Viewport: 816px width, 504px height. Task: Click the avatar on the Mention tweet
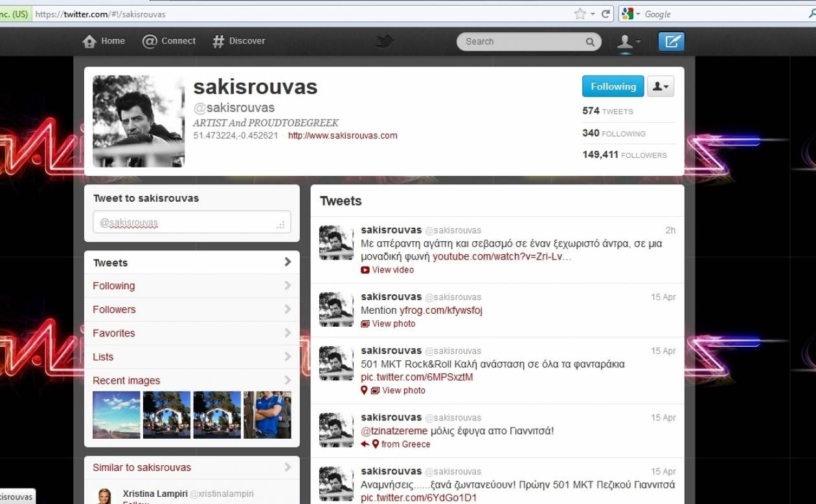336,309
